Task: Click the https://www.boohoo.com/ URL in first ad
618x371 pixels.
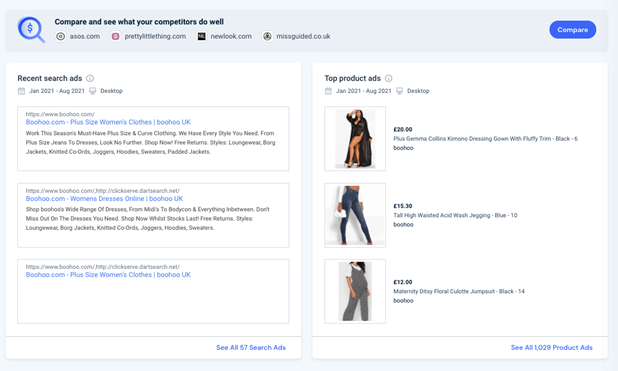Action: [x=60, y=114]
